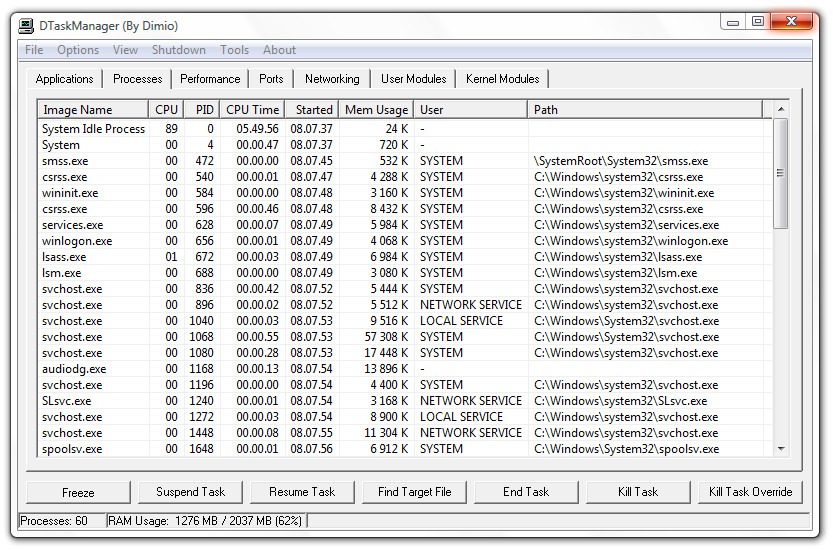Open the Networking tab
Image resolution: width=833 pixels, height=551 pixels.
click(x=332, y=79)
